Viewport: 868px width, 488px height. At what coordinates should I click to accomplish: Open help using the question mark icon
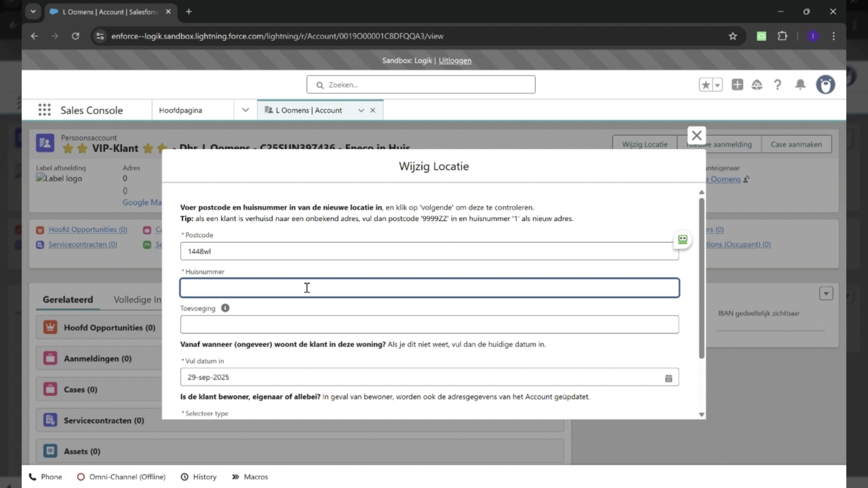777,84
